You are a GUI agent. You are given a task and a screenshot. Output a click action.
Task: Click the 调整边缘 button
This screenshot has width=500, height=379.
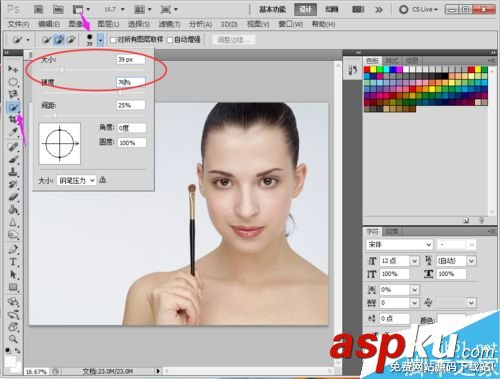click(x=233, y=40)
